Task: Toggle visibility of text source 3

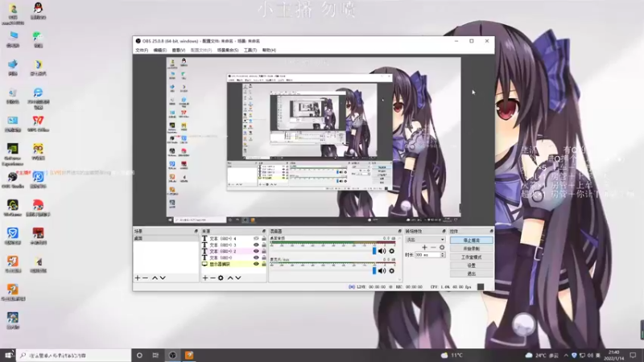Action: click(x=256, y=245)
